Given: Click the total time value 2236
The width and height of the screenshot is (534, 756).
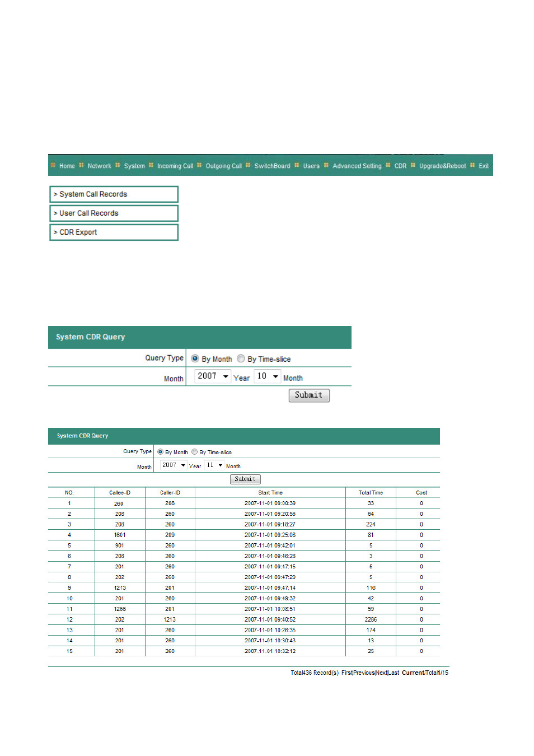Looking at the screenshot, I should pos(371,620).
